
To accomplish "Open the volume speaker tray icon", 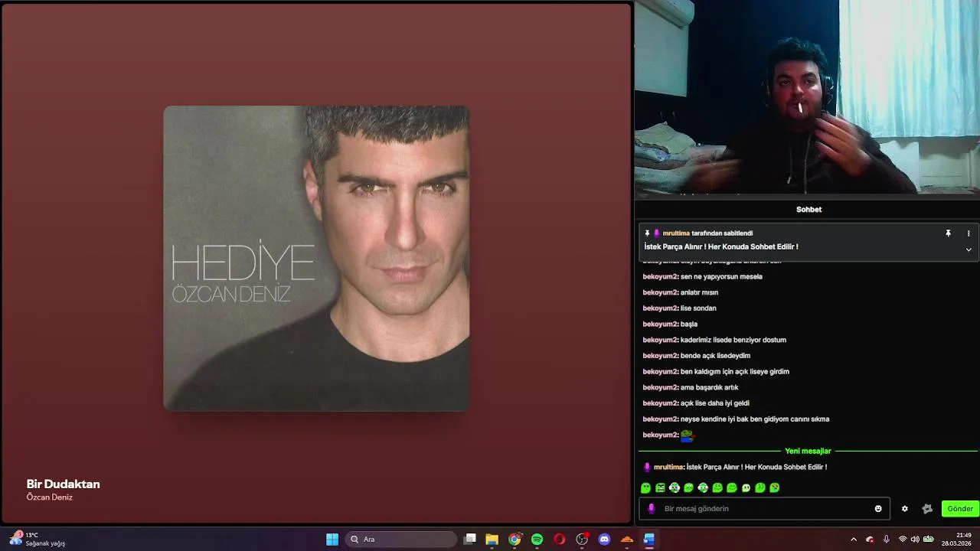I will tap(915, 540).
